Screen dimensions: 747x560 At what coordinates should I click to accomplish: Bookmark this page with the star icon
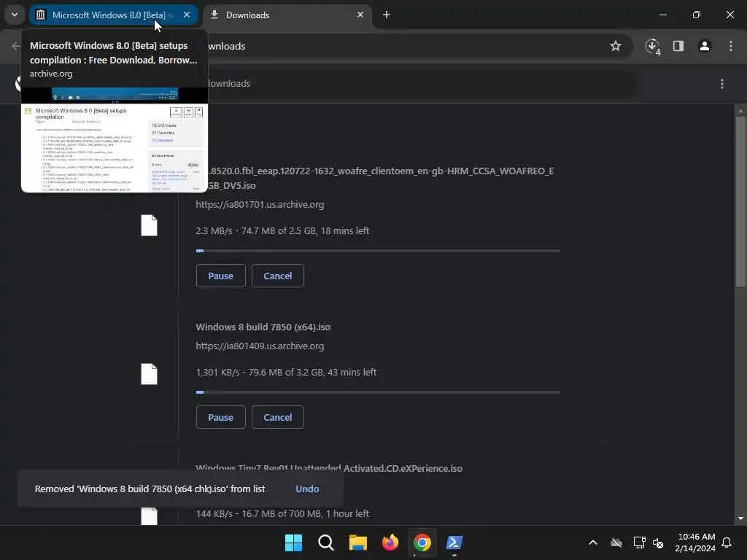(616, 46)
